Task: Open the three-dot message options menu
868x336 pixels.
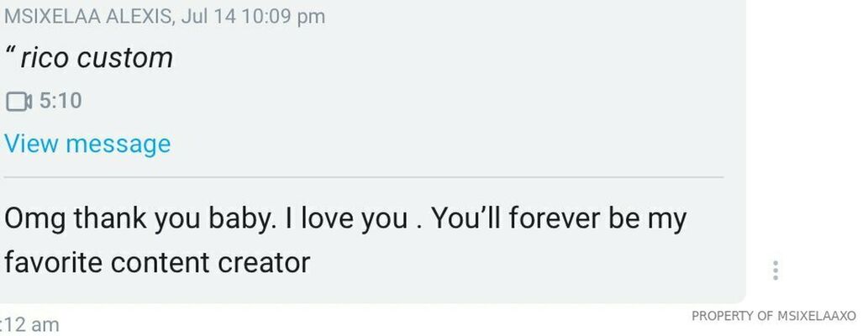Action: point(775,270)
